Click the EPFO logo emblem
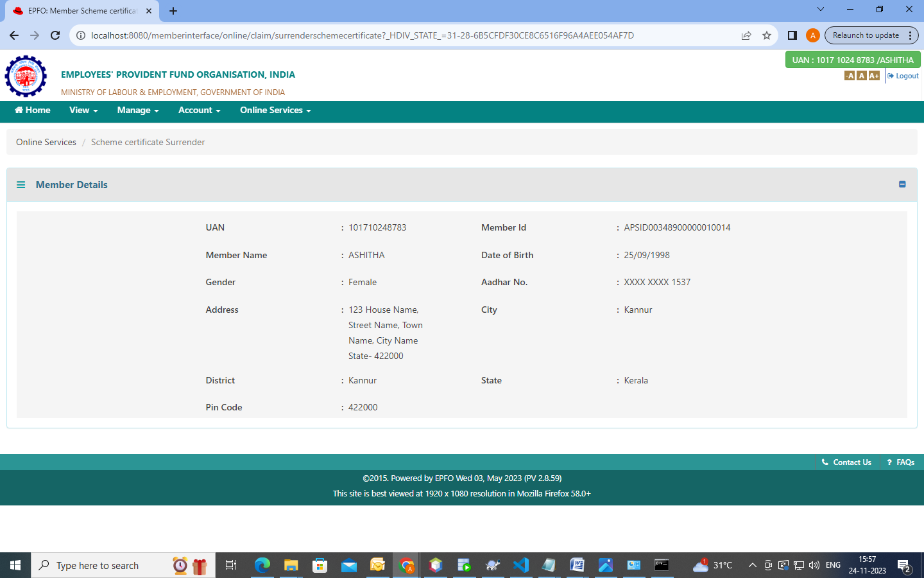Image resolution: width=924 pixels, height=578 pixels. point(26,76)
